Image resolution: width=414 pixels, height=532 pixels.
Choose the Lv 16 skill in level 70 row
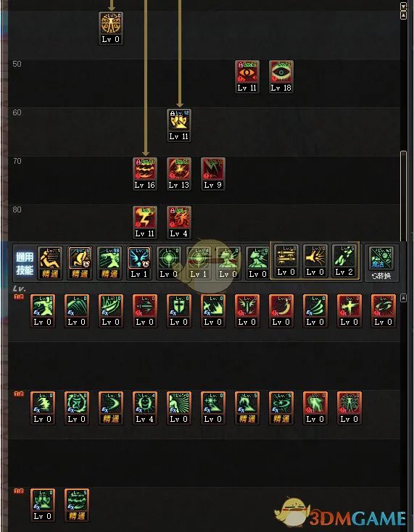coord(145,174)
